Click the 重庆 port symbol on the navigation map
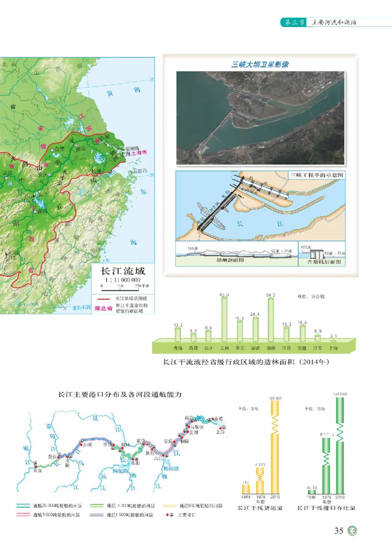Viewport: 392px width, 558px height. click(58, 457)
